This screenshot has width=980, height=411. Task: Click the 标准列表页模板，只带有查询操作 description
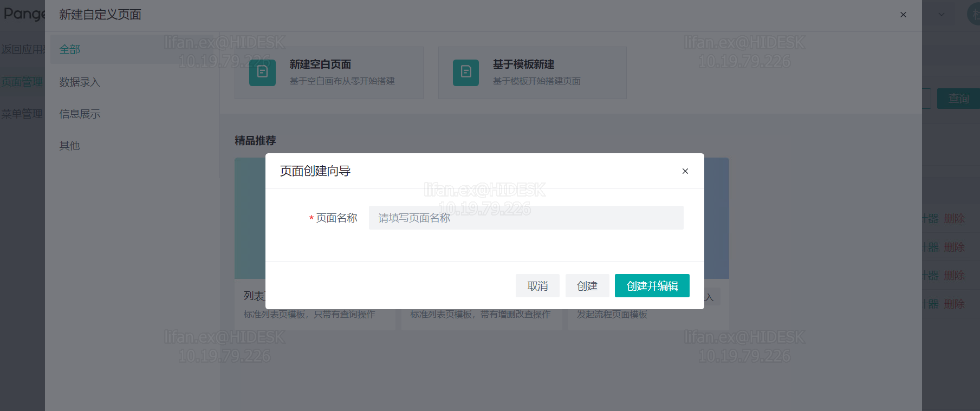pyautogui.click(x=309, y=315)
